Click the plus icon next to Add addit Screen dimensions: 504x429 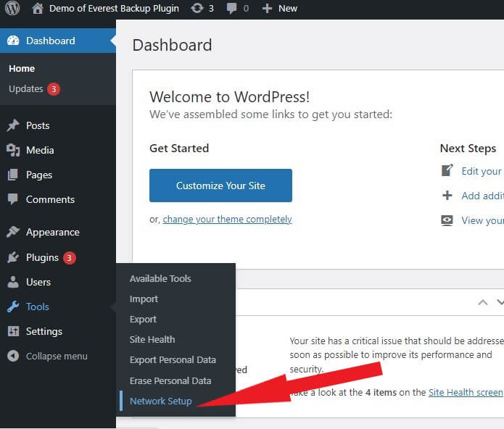pos(447,195)
